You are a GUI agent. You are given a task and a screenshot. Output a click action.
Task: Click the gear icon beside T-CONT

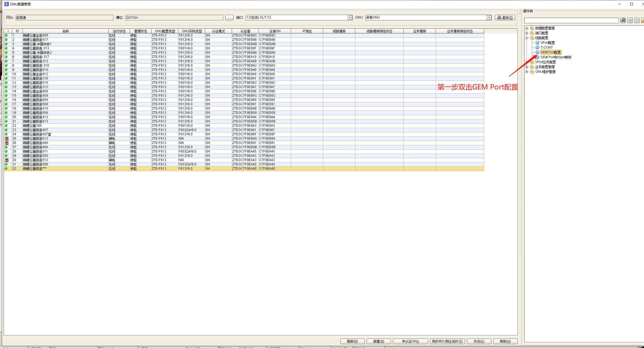(537, 48)
